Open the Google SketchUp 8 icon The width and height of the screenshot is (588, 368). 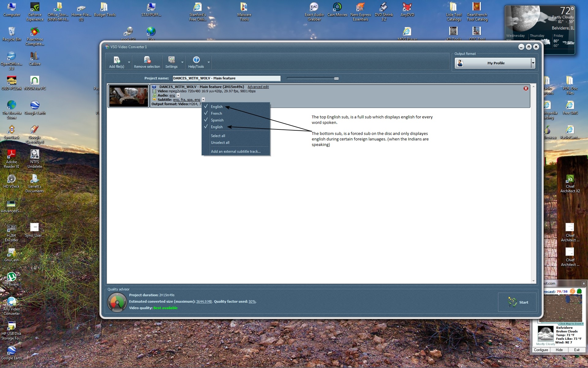point(35,134)
